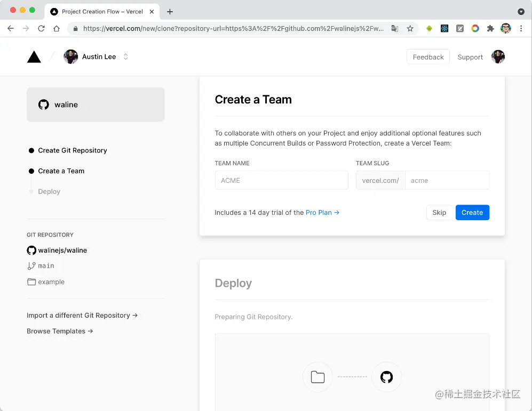Open the React DevTools extension icon

pos(444,28)
